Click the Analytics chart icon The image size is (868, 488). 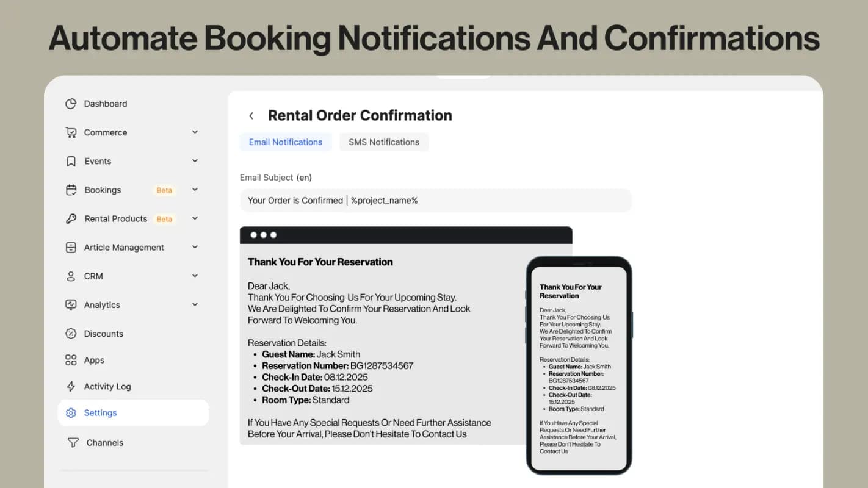coord(71,304)
